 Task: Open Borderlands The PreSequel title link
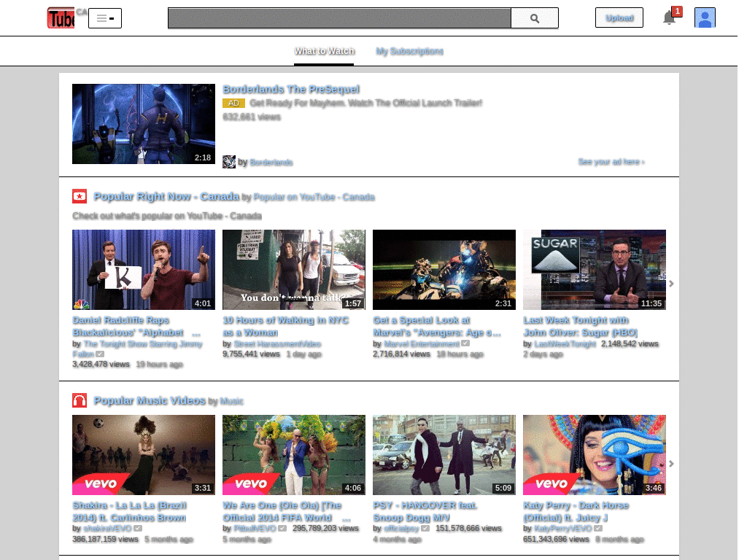tap(291, 89)
